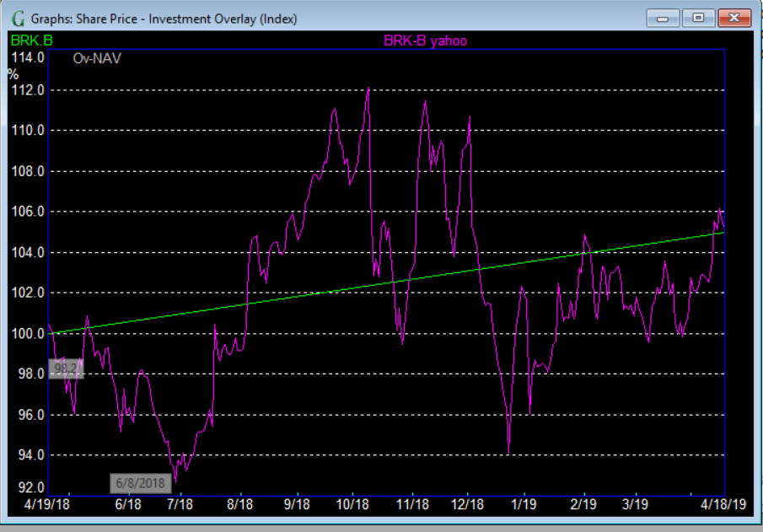Click the 108.0 y-axis value

[x=28, y=171]
